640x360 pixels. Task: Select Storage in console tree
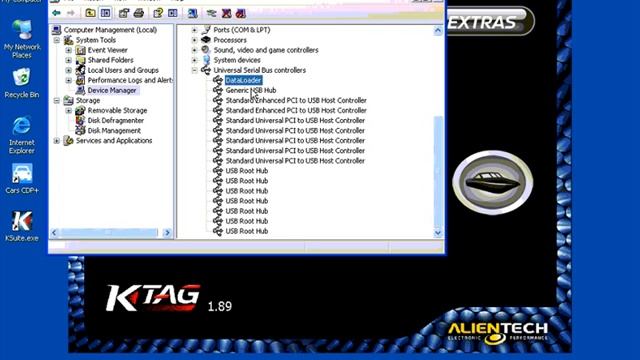click(88, 100)
